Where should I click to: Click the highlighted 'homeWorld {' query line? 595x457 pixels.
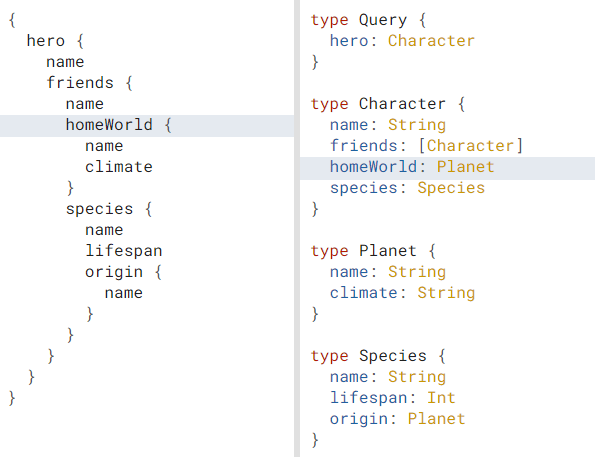(147, 125)
